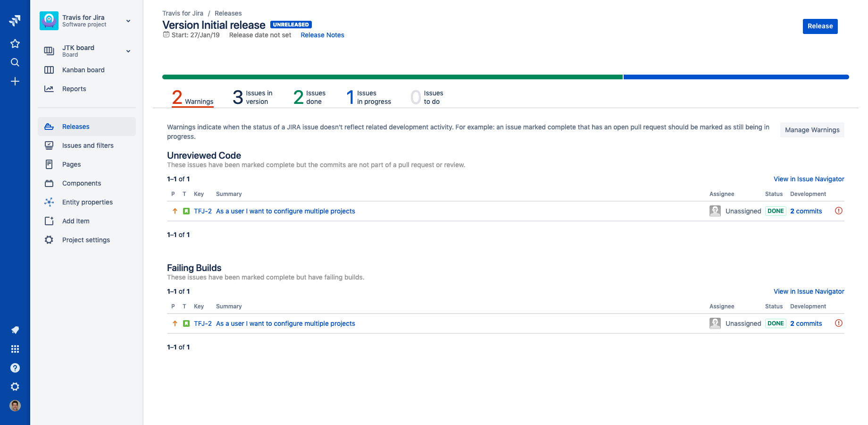The image size is (868, 425).
Task: Click assignee avatar in Failing Builds row
Action: click(715, 323)
